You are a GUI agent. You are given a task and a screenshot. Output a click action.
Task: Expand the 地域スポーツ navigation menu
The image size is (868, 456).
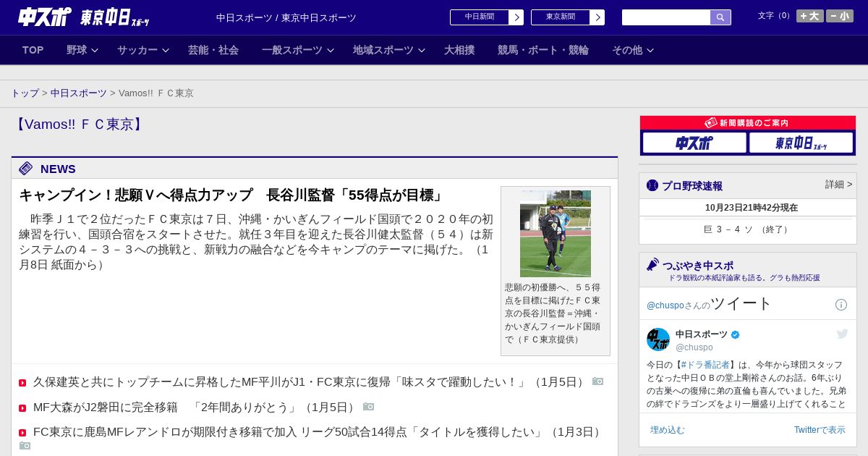pyautogui.click(x=389, y=50)
